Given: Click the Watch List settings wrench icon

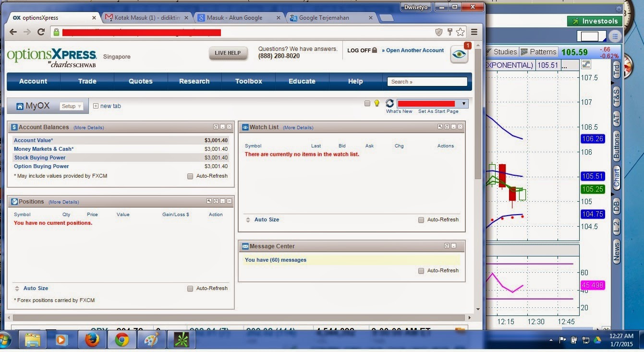Looking at the screenshot, I should pos(440,127).
